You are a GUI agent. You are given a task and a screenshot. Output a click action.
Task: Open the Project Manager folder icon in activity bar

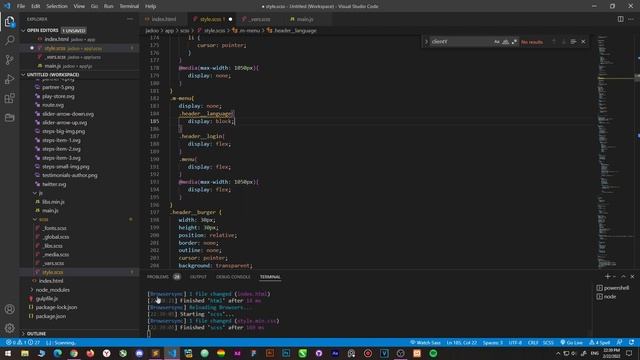9,118
